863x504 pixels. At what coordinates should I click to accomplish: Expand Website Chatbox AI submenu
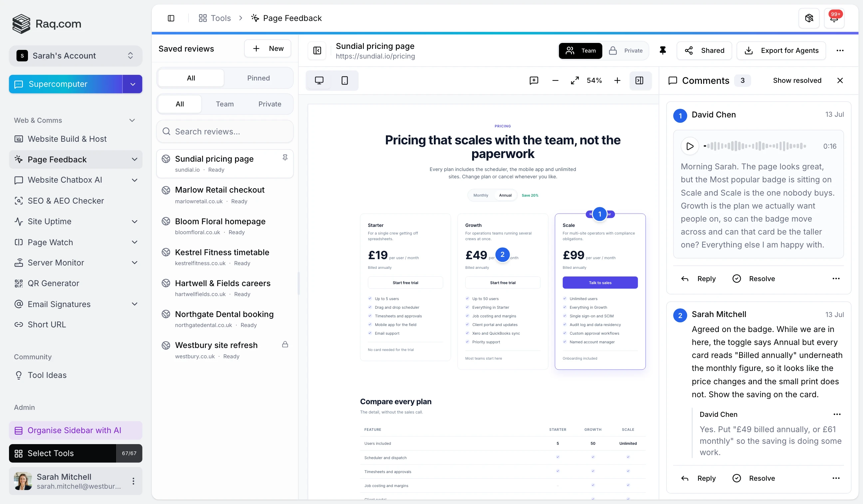[x=135, y=180]
